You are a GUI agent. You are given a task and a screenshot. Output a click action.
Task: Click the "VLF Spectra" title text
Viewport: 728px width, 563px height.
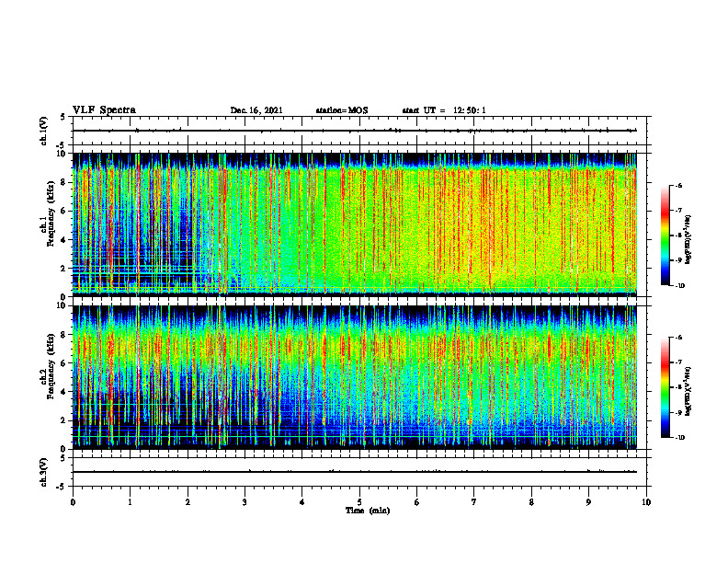tap(104, 110)
